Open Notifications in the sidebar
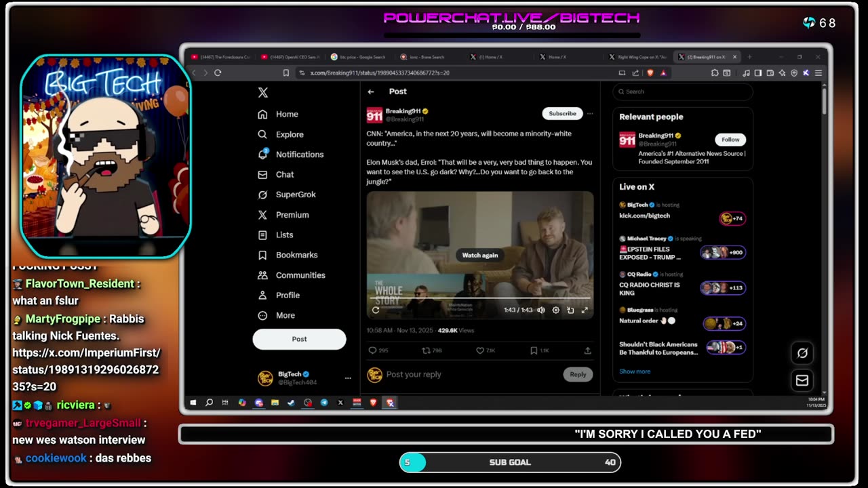 click(291, 155)
